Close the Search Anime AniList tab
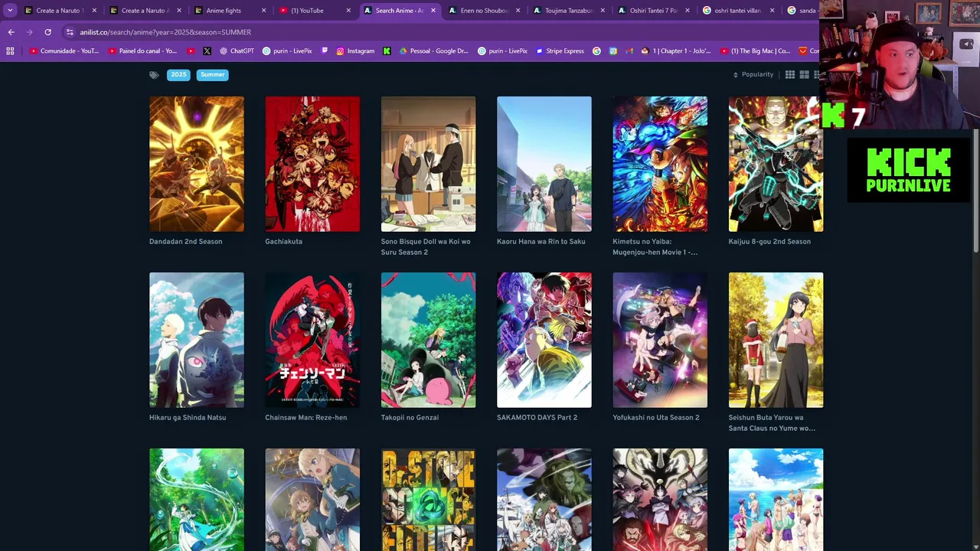This screenshot has width=980, height=551. (433, 11)
